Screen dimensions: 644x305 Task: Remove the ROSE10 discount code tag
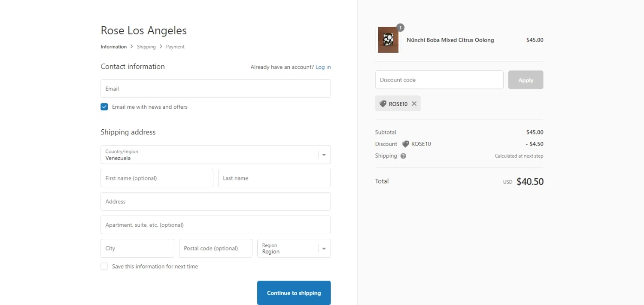tap(414, 104)
